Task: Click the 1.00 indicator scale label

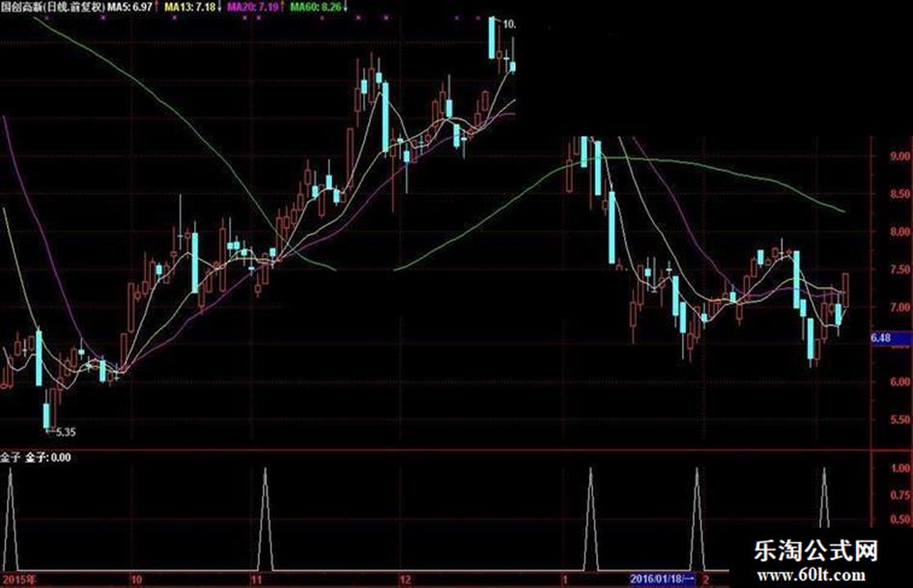Action: tap(900, 468)
